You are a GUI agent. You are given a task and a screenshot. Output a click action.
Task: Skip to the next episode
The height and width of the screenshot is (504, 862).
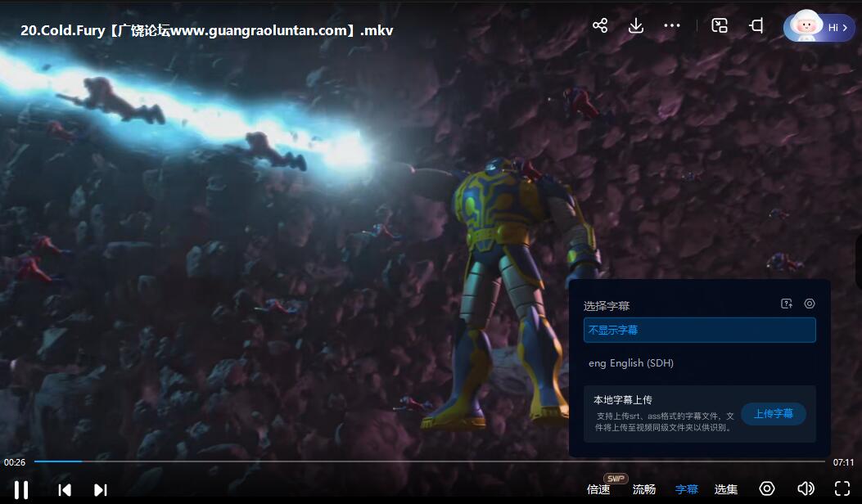click(101, 490)
